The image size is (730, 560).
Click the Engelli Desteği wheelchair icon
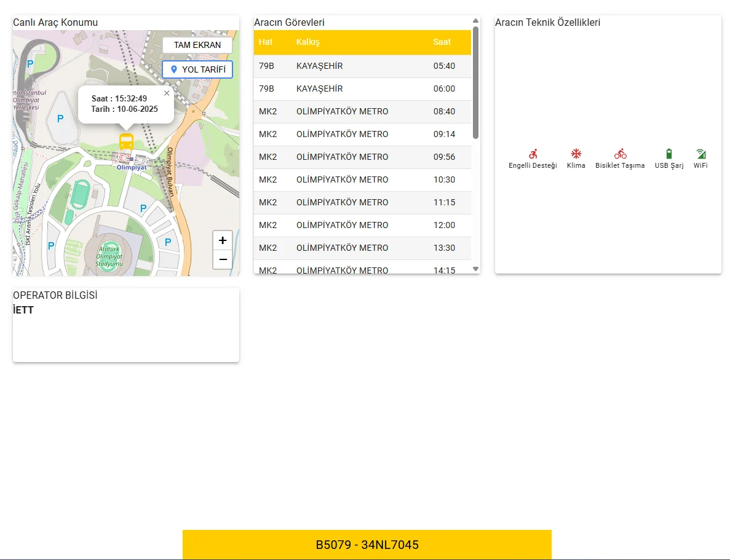tap(533, 154)
